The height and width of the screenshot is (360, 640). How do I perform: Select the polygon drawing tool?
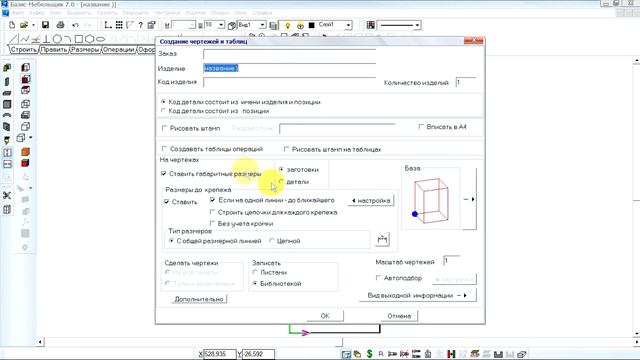pyautogui.click(x=89, y=39)
